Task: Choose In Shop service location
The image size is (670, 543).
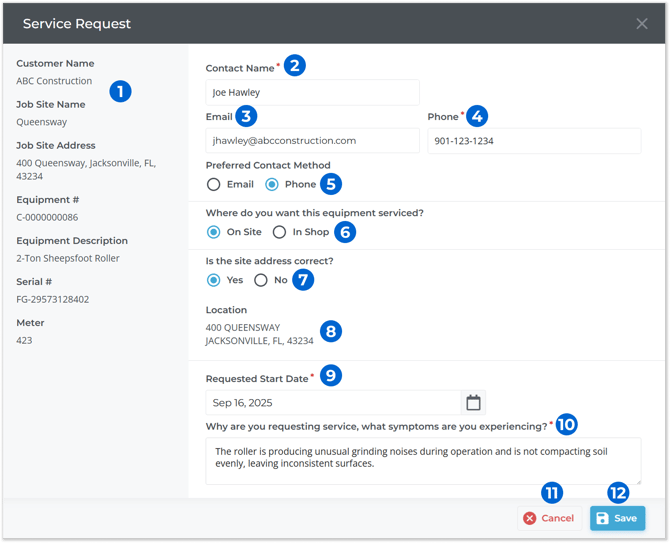Action: [x=280, y=232]
